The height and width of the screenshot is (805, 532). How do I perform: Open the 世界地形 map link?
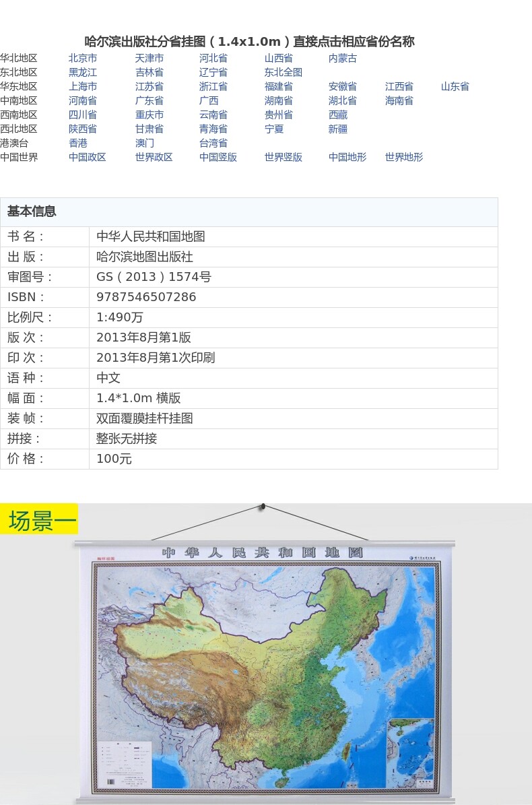pos(404,157)
